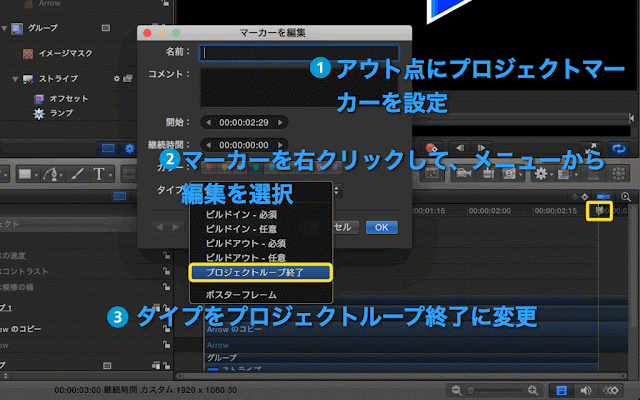
Task: Click the オフセット filter icon
Action: (39, 98)
